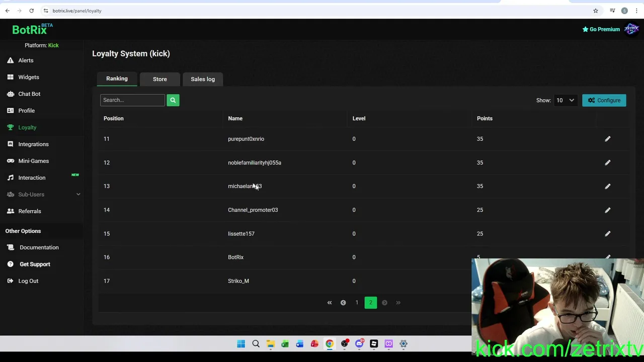The width and height of the screenshot is (644, 362).
Task: Go back in the browser
Action: point(8,11)
